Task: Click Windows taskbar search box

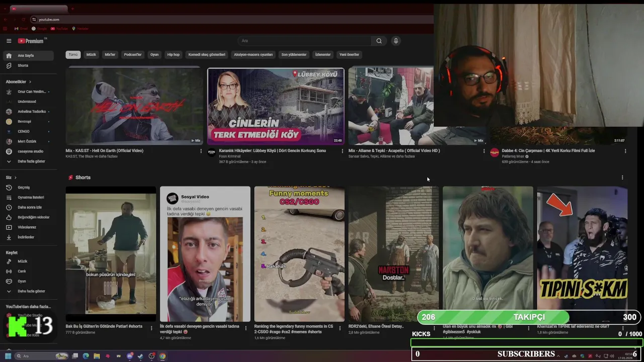Action: coord(41,356)
